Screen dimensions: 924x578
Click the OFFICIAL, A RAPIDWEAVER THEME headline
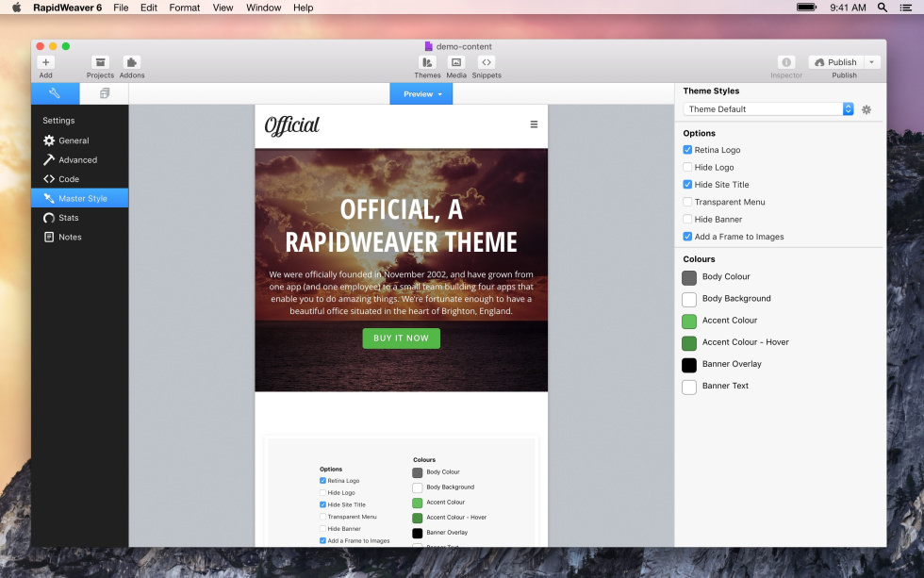[402, 225]
